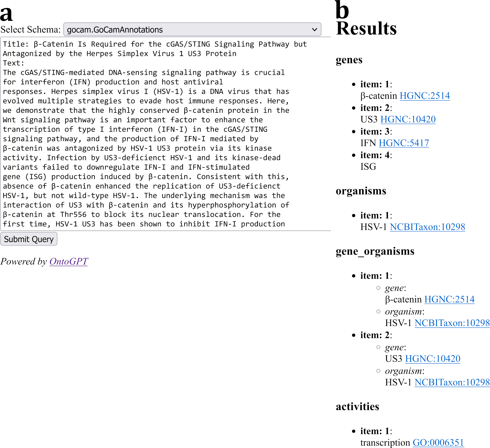Open HGNC:2514 link inside gene_organisms item 1
Viewport: 490px width, 448px height.
449,299
